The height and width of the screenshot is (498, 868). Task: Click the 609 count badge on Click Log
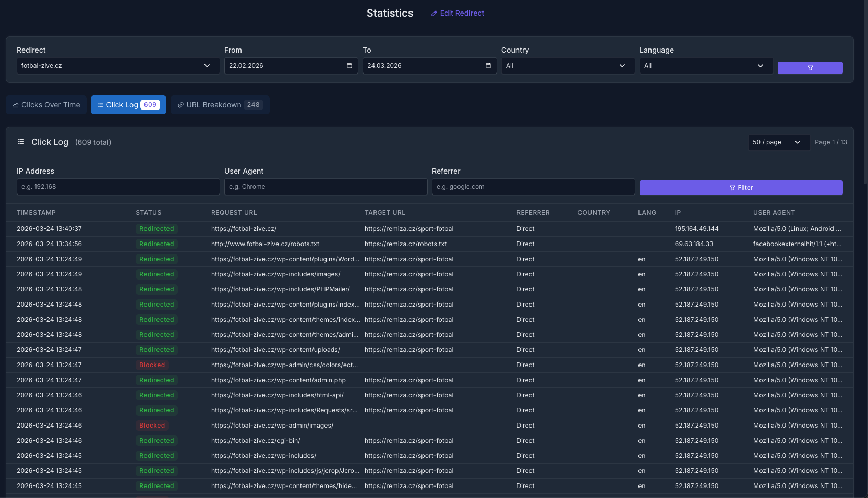coord(150,105)
